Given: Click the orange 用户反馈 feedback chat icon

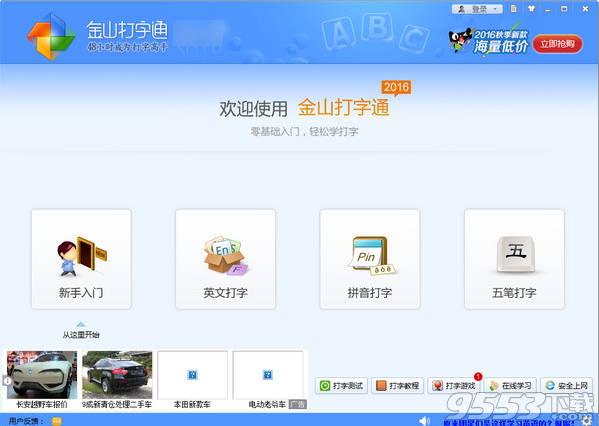Looking at the screenshot, I should [x=57, y=421].
